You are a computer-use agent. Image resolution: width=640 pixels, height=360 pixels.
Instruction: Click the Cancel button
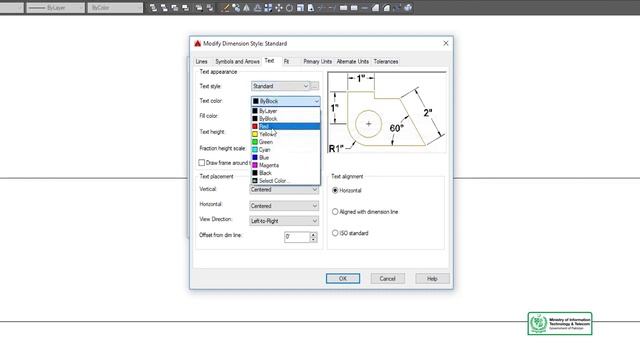coord(387,278)
